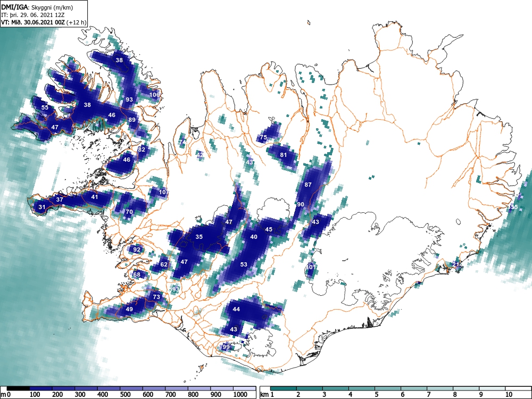Select the map value 40
532x399 pixels.
click(x=254, y=237)
